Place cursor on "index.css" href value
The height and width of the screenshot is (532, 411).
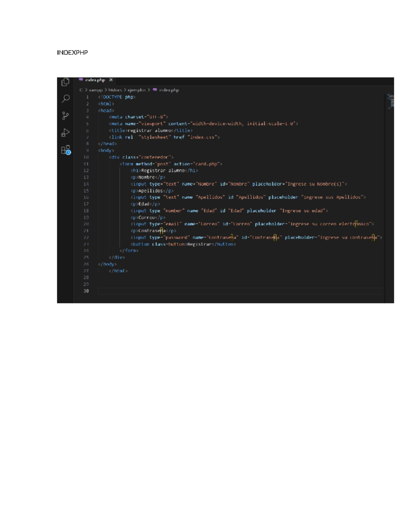click(x=202, y=137)
